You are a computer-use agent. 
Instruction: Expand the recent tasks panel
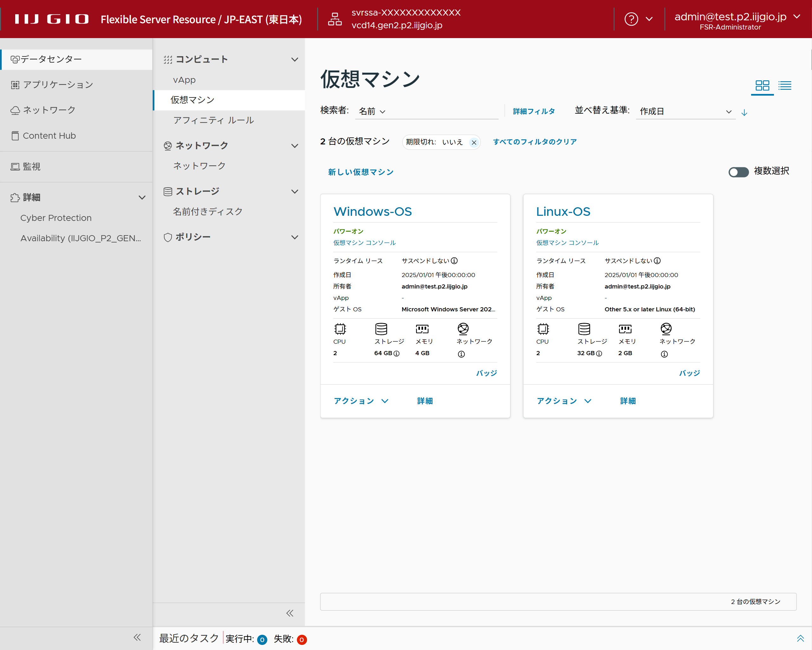click(800, 638)
